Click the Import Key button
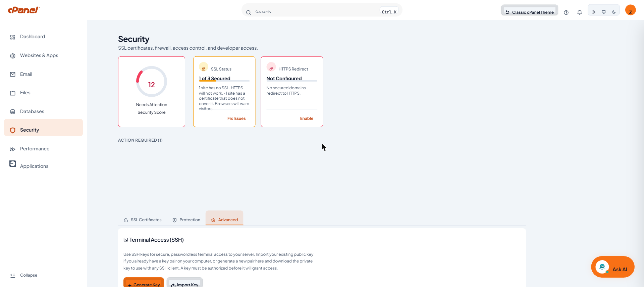Screen dimensions: 644x287 184,283
